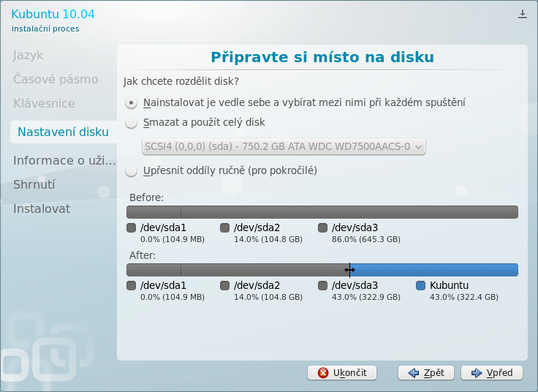The height and width of the screenshot is (392, 538).
Task: Click the 'Kubuntu 10.04' title text
Action: pyautogui.click(x=53, y=14)
